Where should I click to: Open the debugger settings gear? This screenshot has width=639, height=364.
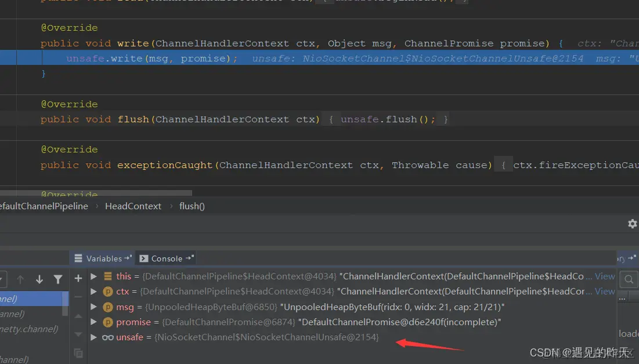pyautogui.click(x=632, y=224)
